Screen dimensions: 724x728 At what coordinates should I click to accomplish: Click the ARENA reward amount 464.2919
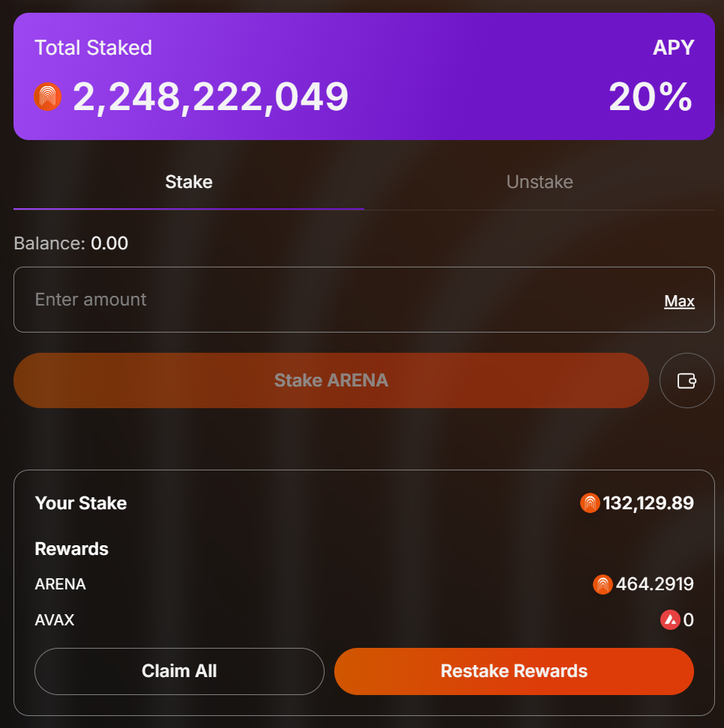[654, 584]
